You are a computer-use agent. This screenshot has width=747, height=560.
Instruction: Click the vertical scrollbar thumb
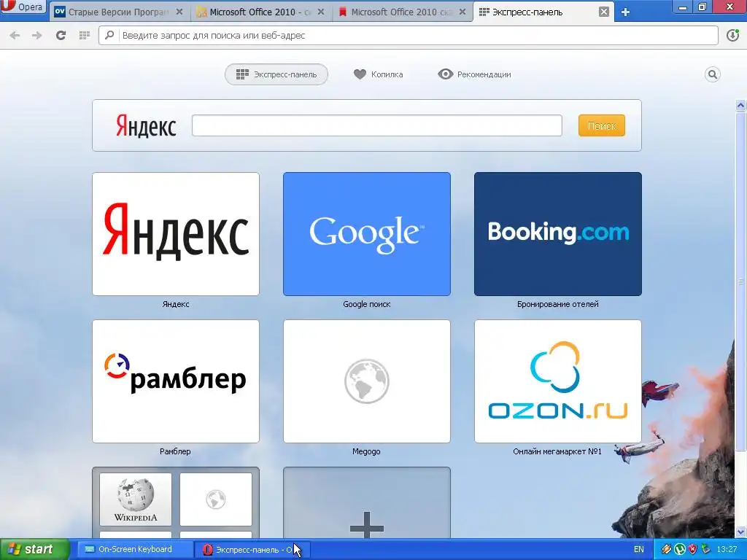tap(741, 281)
